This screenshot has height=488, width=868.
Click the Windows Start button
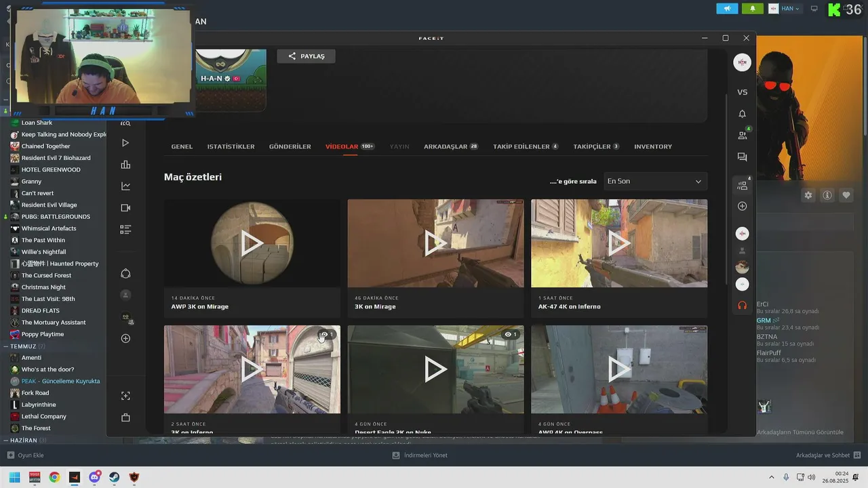point(14,477)
